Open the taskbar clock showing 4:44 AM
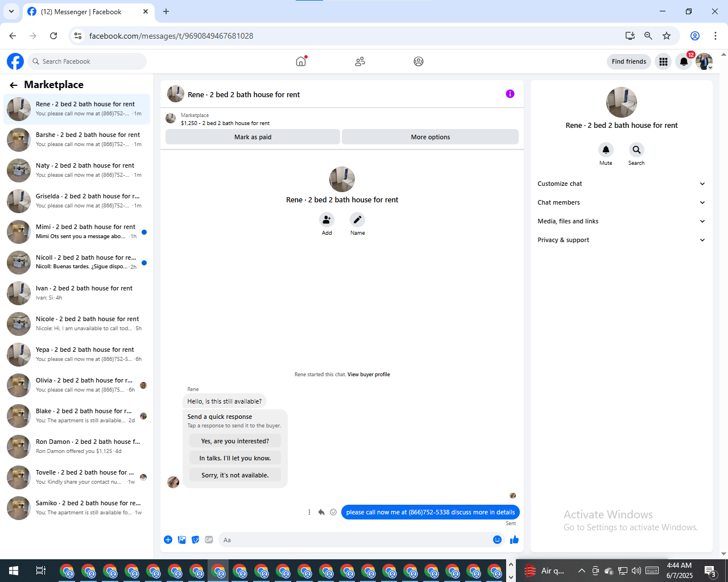 [680, 571]
